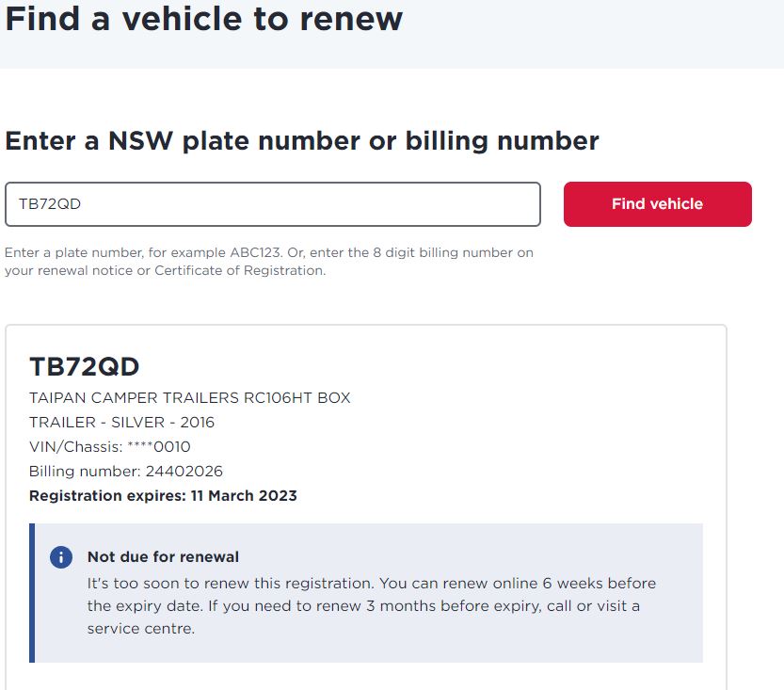Screen dimensions: 784x690
Task: Click the "Enter a NSW plate number" subheading
Action: (302, 141)
